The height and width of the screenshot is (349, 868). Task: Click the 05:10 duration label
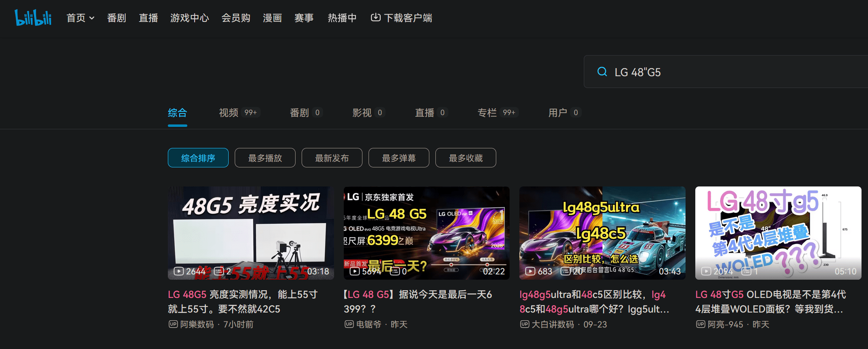pyautogui.click(x=846, y=271)
